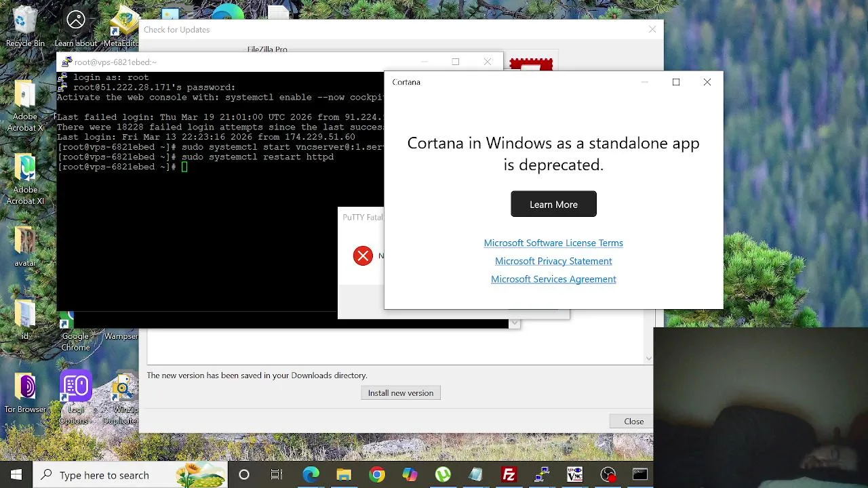The width and height of the screenshot is (868, 488).
Task: Select the avatar file on the desktop
Action: pos(25,246)
